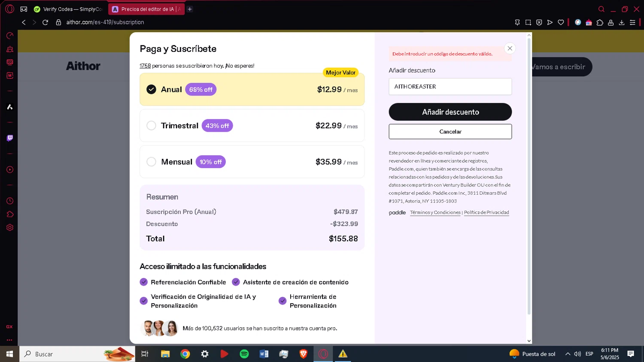
Task: Save page with the heart bookmark icon
Action: [x=561, y=22]
